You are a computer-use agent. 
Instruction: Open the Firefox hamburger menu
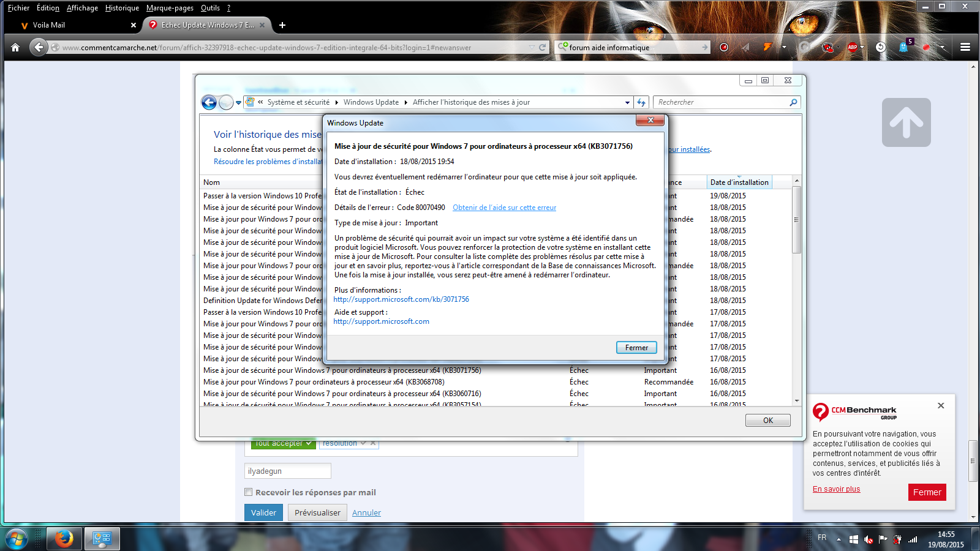click(965, 47)
